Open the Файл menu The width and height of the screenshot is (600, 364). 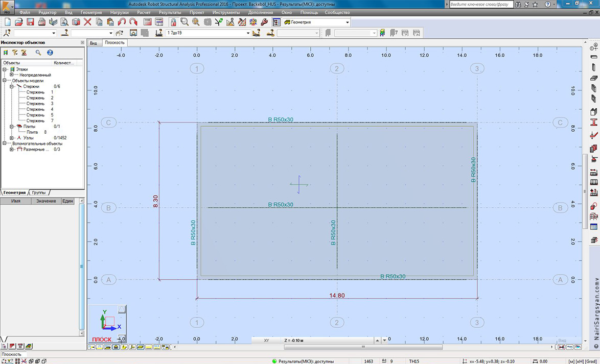coord(25,12)
